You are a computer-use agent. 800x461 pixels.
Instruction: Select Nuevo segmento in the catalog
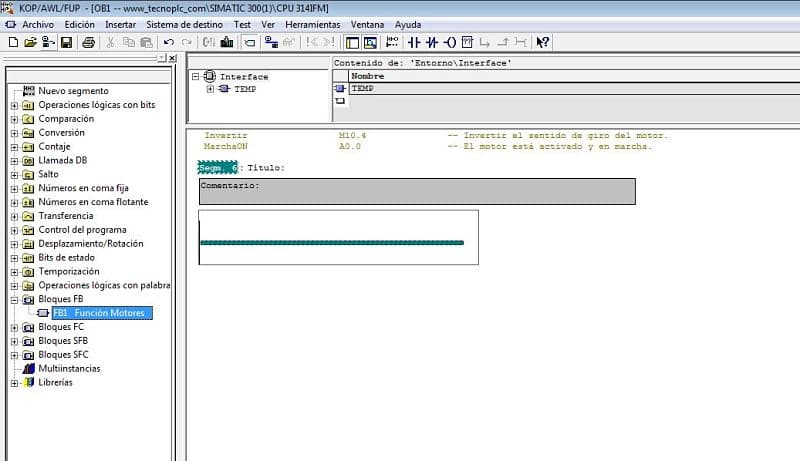tap(73, 91)
